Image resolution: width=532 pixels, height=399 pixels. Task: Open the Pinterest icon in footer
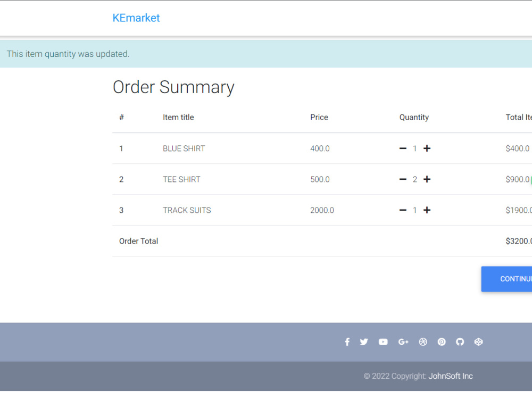point(442,342)
